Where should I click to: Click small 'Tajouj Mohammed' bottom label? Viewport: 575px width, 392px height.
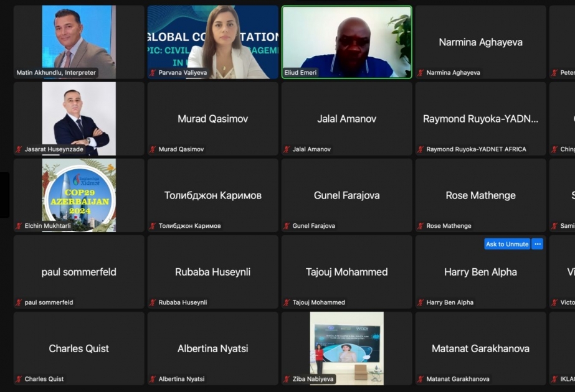pos(319,302)
